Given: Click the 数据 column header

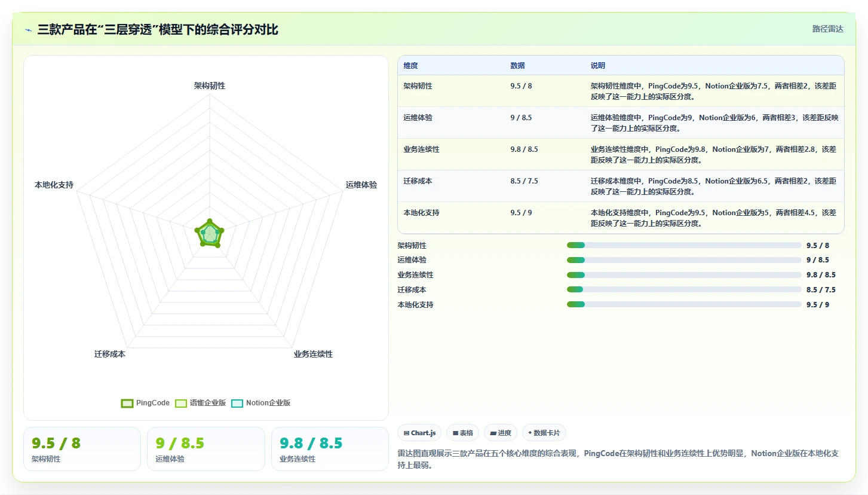Looking at the screenshot, I should coord(517,66).
